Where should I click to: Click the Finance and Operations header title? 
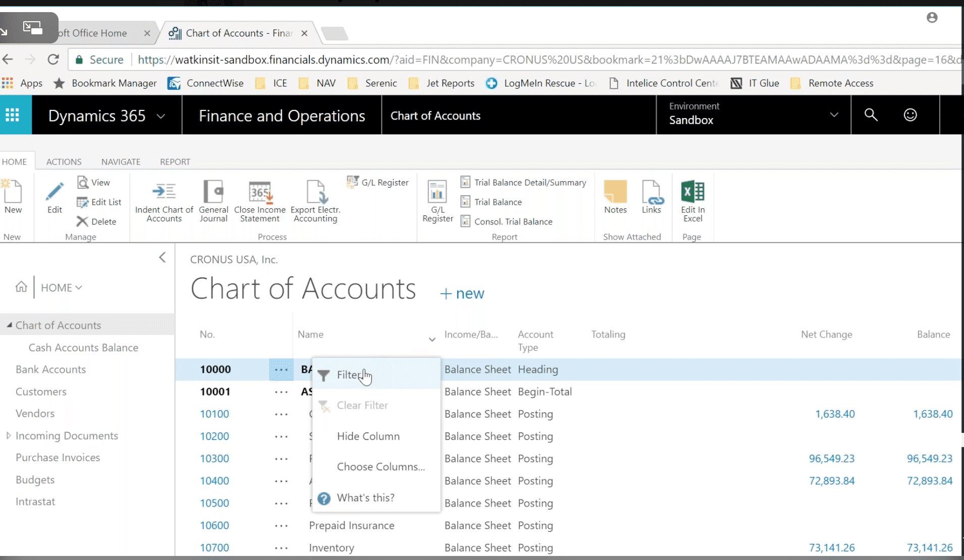coord(282,116)
